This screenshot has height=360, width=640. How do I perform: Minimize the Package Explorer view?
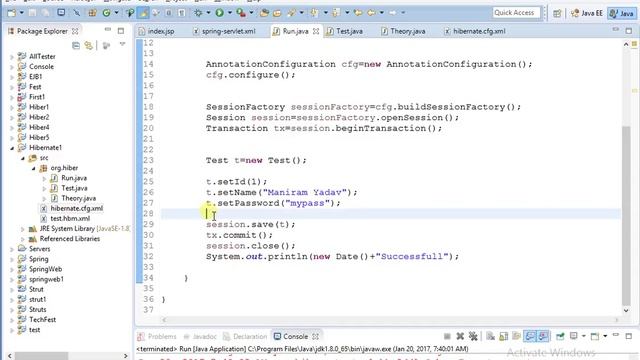[108, 30]
